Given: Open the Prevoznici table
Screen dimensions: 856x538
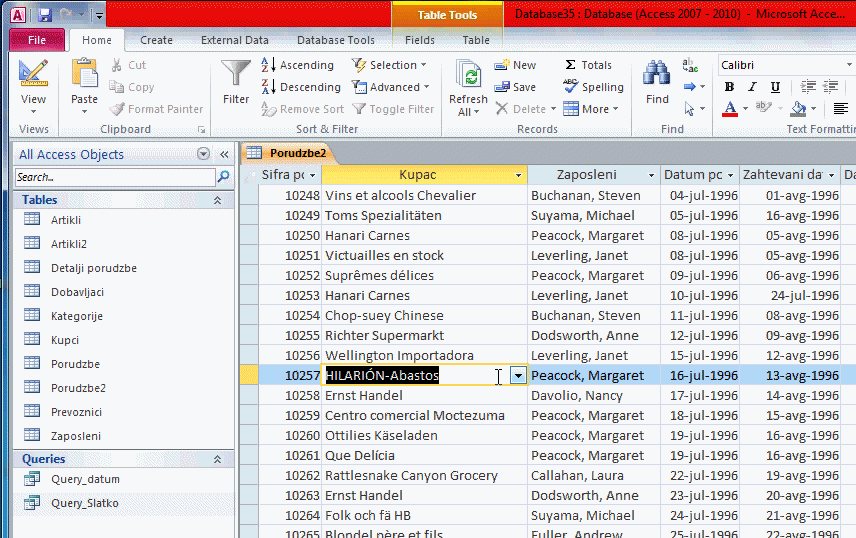Looking at the screenshot, I should [76, 412].
